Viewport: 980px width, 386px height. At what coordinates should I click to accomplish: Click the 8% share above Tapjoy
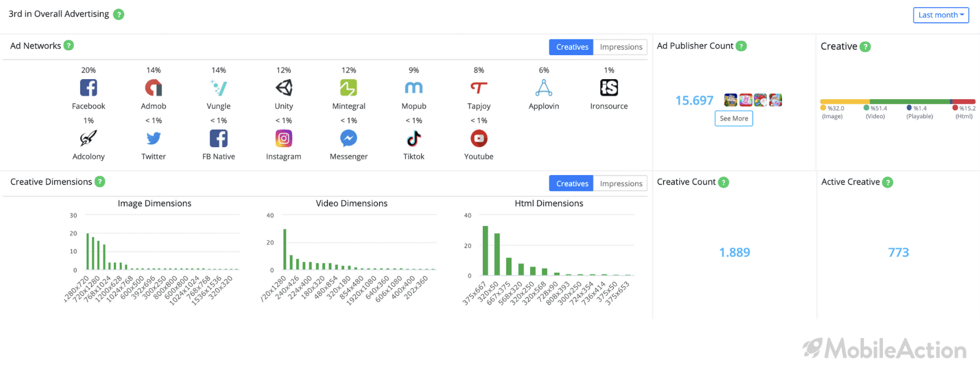[x=479, y=70]
